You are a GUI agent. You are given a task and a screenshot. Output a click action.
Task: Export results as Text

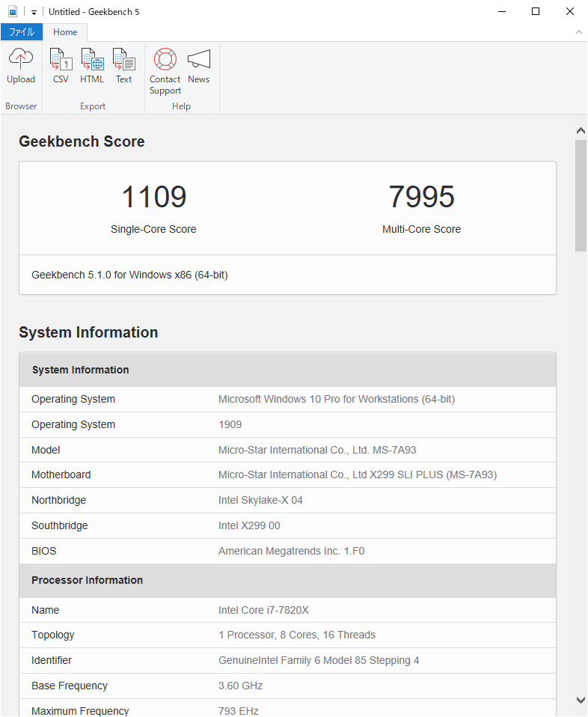pos(123,67)
